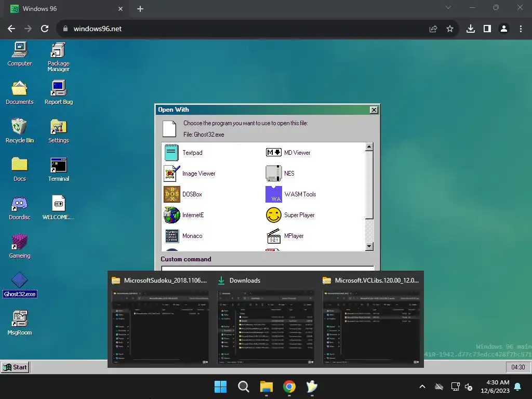Open Windows 11 Start button
532x399 pixels.
point(220,387)
